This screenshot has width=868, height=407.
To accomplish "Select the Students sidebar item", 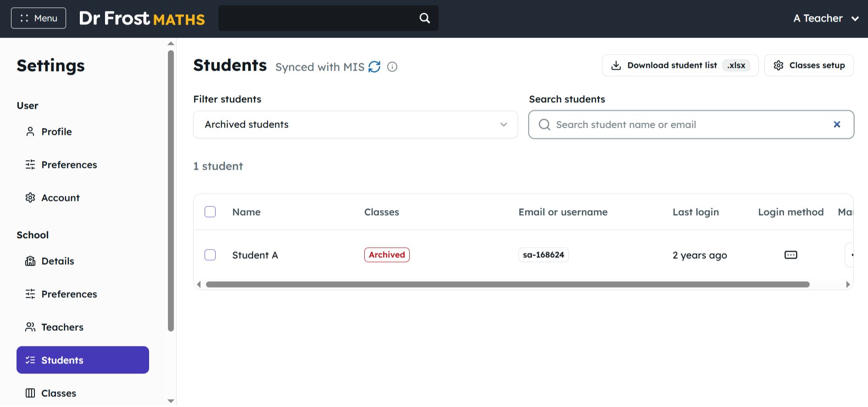I will click(x=83, y=360).
